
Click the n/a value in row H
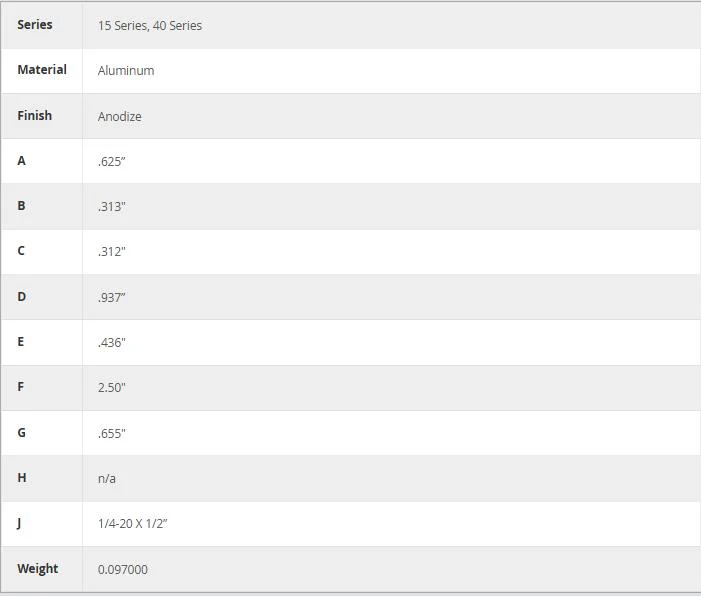107,479
